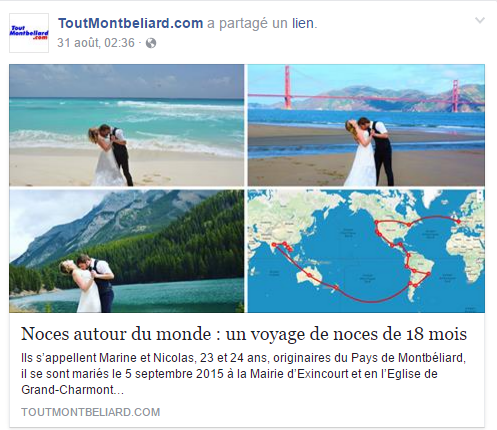This screenshot has width=497, height=430.
Task: Select the red route marker over India
Action: pyautogui.click(x=274, y=245)
